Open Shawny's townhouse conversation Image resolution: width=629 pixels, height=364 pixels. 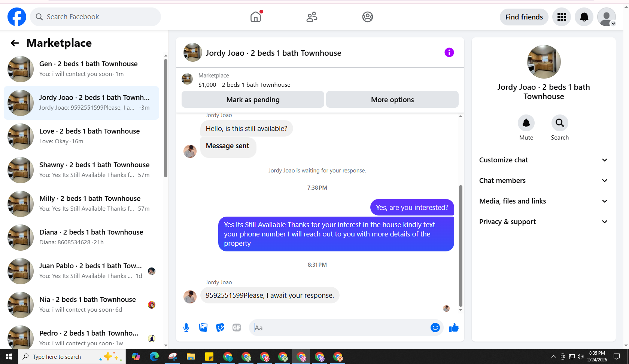click(x=81, y=170)
